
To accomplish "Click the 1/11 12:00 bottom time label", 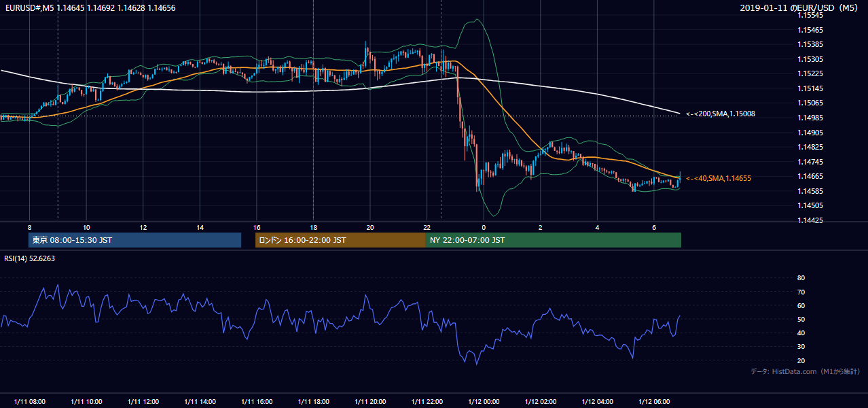I will [x=143, y=401].
